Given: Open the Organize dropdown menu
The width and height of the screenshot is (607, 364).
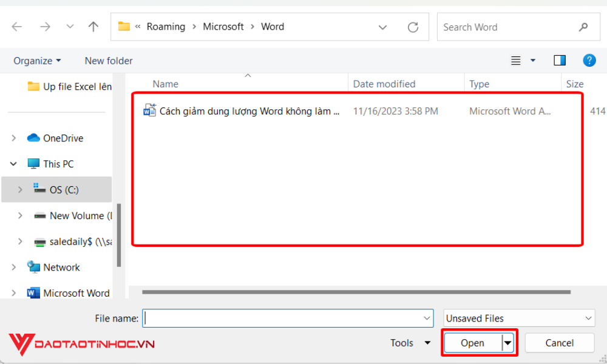Looking at the screenshot, I should [37, 60].
